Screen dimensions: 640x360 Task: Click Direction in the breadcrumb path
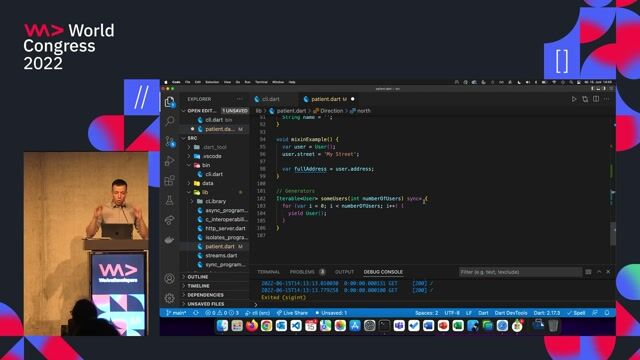(331, 111)
